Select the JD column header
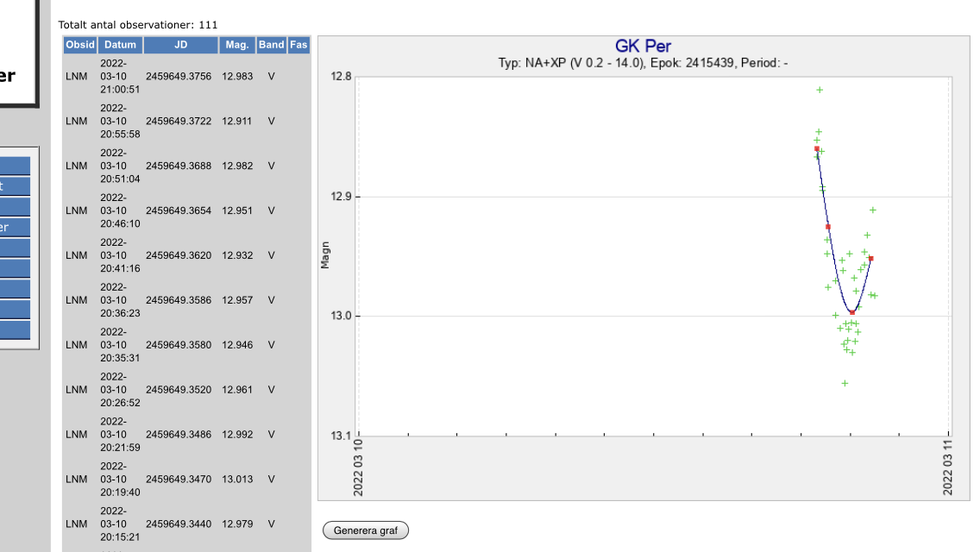 tap(179, 45)
